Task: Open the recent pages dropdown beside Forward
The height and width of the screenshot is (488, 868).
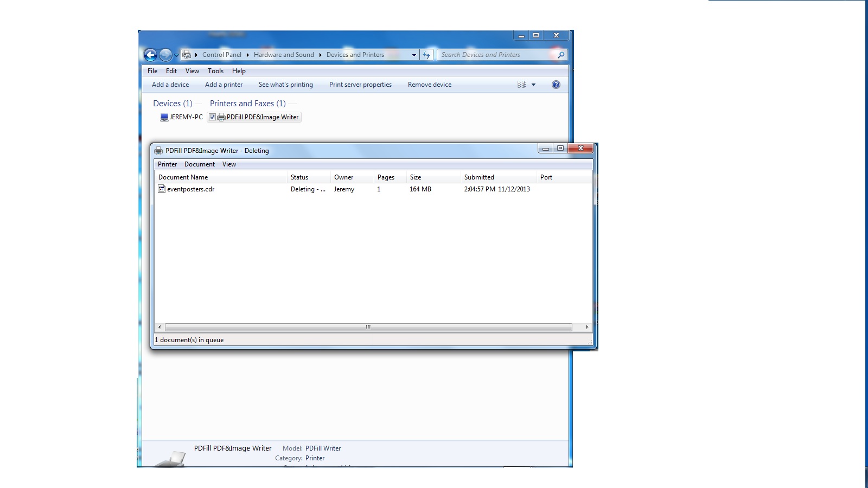Action: click(x=176, y=55)
